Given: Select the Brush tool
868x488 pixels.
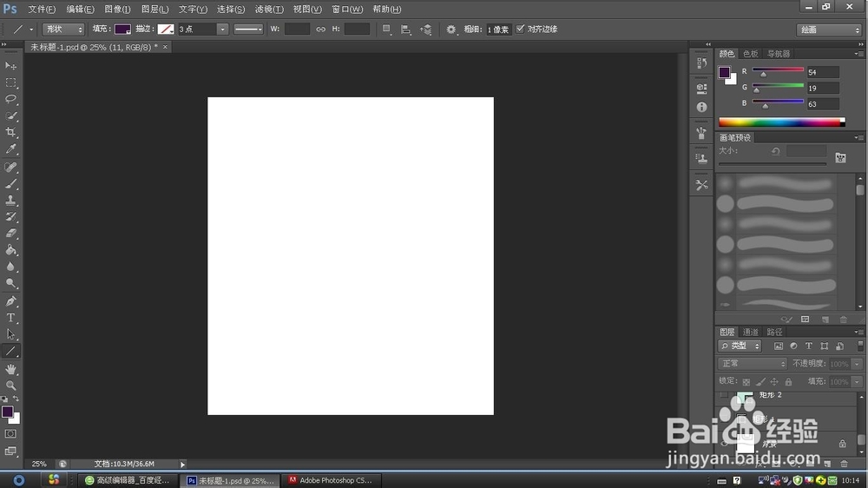Looking at the screenshot, I should (x=10, y=183).
